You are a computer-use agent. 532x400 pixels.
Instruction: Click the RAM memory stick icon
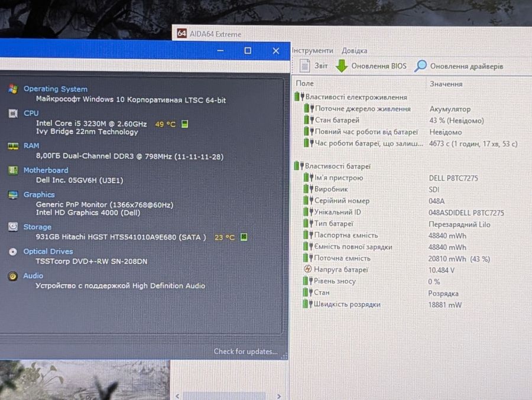coord(13,146)
